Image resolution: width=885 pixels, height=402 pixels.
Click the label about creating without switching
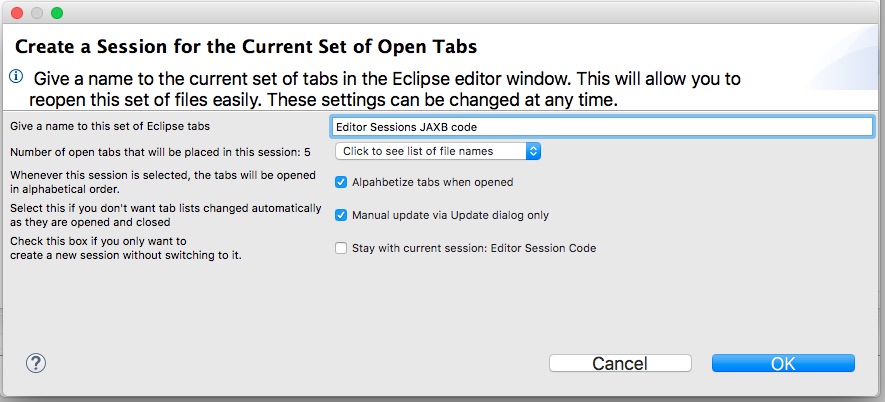pyautogui.click(x=125, y=248)
